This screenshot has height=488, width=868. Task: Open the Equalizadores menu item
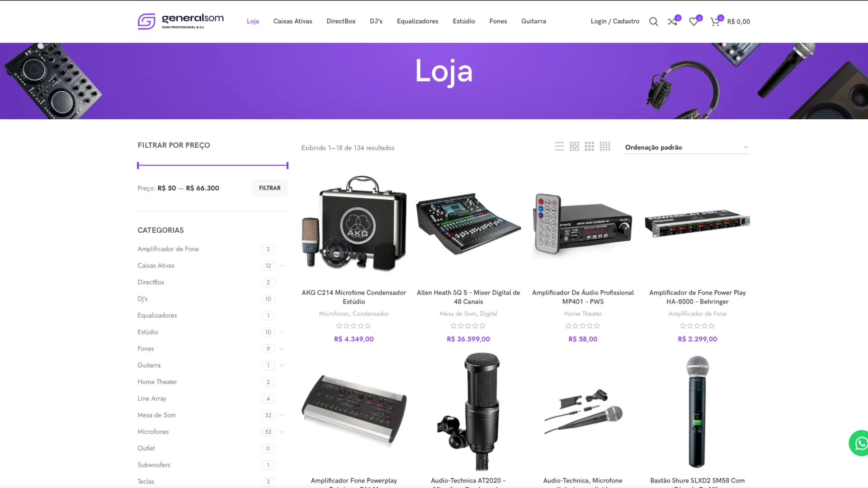(417, 21)
